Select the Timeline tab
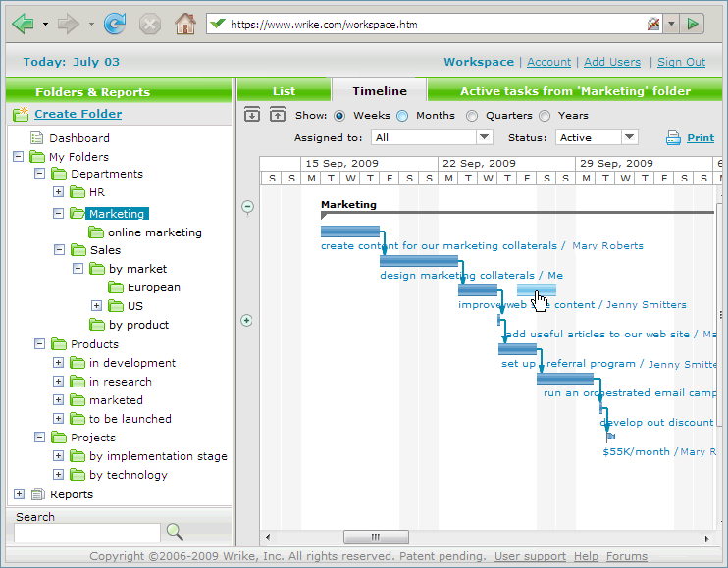This screenshot has height=568, width=728. click(380, 91)
